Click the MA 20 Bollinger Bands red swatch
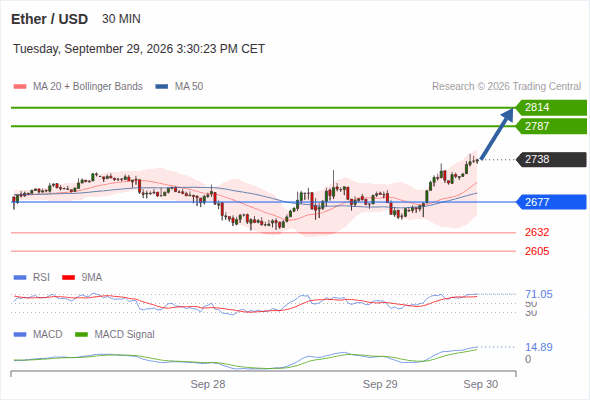The height and width of the screenshot is (400, 590). coord(20,87)
